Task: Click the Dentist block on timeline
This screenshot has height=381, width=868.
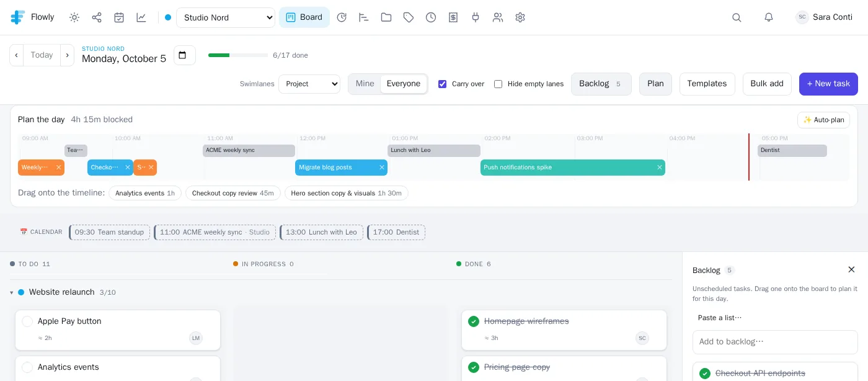Action: tap(792, 150)
